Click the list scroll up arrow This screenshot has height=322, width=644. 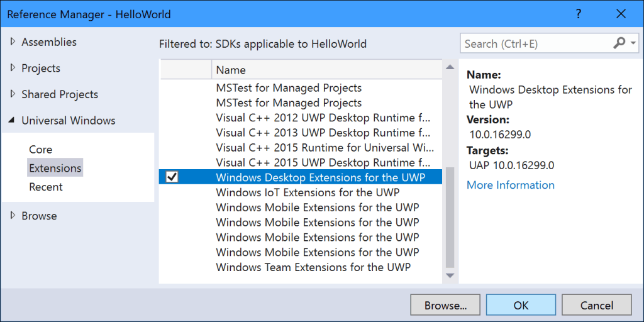click(x=450, y=67)
